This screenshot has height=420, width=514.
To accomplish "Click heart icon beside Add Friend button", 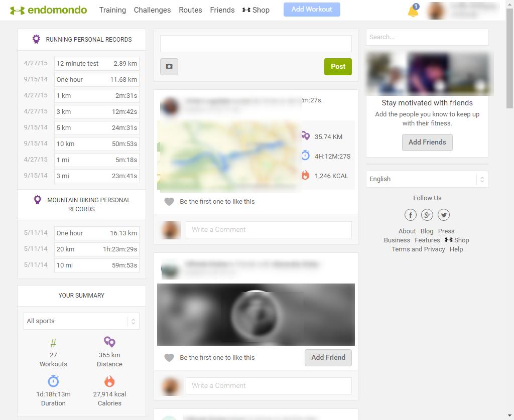I will 169,358.
